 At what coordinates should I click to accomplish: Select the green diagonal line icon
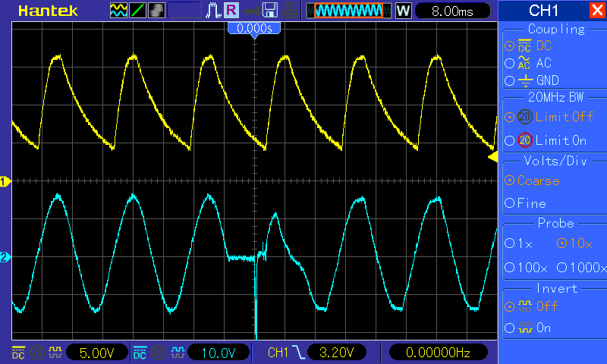pyautogui.click(x=137, y=11)
